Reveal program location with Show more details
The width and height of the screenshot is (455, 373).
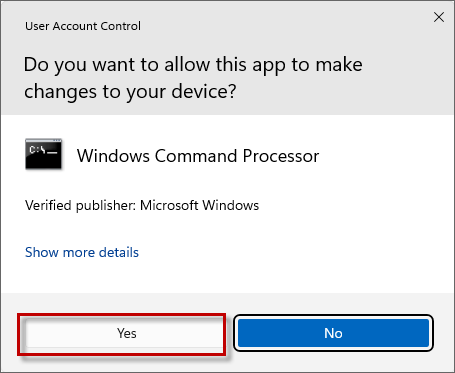point(82,252)
